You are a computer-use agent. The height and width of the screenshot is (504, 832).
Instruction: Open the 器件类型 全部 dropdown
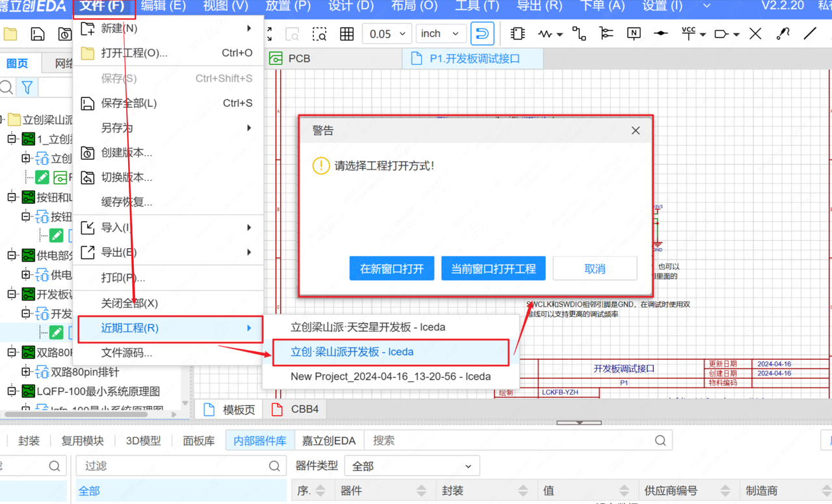412,466
